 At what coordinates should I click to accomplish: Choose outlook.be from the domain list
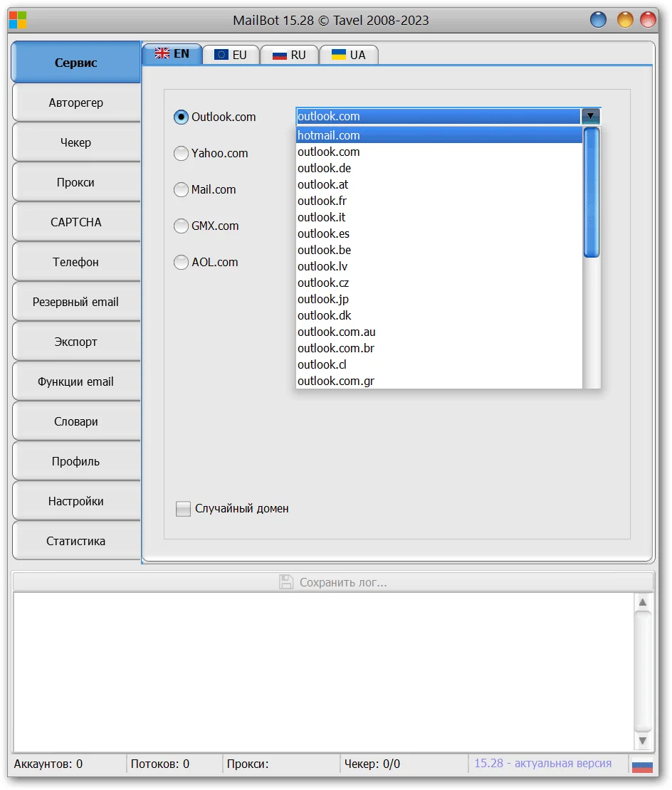(x=439, y=250)
